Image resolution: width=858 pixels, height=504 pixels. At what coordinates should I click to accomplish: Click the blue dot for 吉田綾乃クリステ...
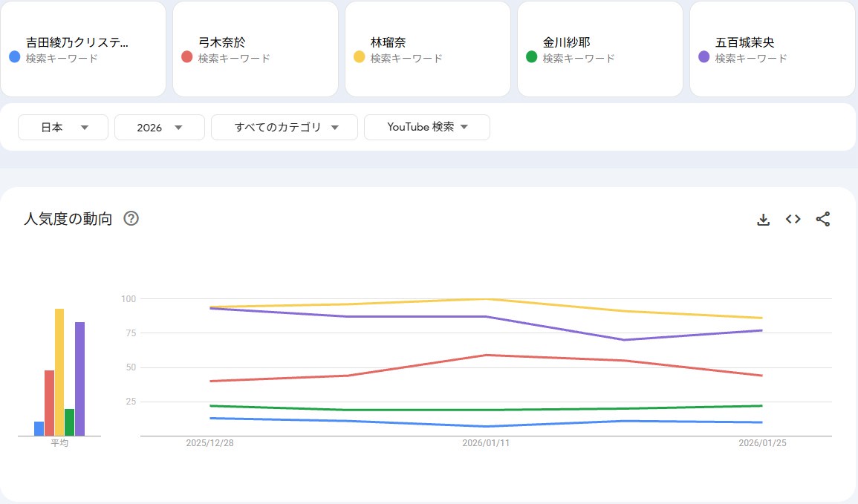[x=14, y=57]
